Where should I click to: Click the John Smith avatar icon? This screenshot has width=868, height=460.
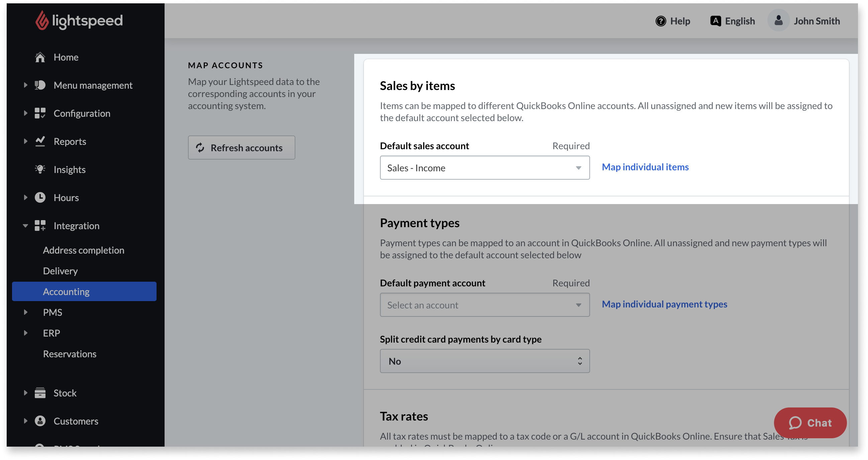pos(778,21)
